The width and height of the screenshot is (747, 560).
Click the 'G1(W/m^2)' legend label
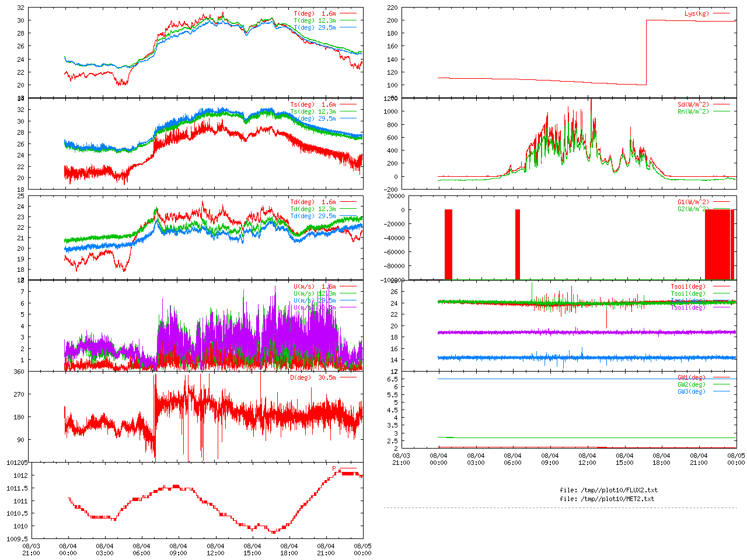(693, 202)
